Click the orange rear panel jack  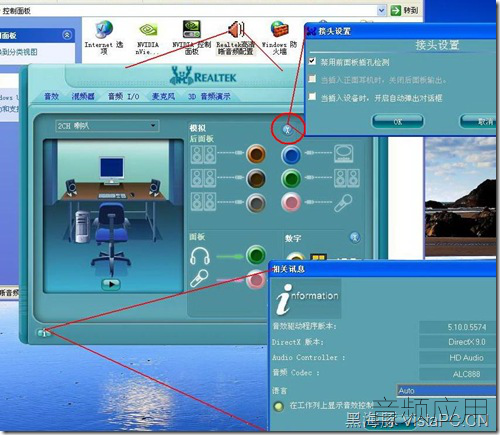tap(256, 154)
